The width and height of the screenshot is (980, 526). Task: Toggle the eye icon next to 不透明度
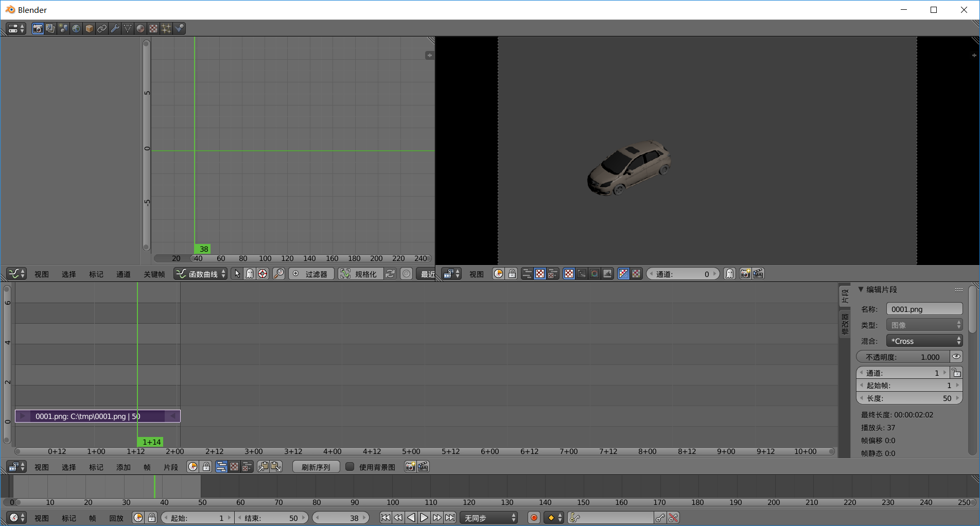pyautogui.click(x=956, y=356)
